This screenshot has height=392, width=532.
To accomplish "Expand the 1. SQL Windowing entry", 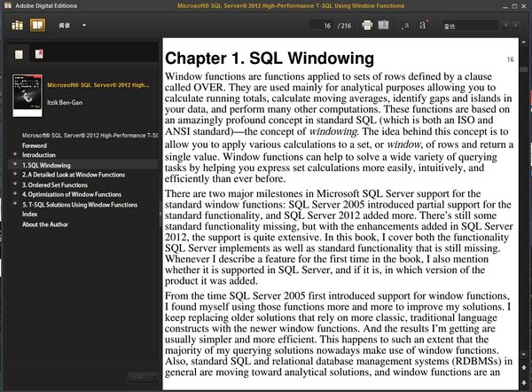I will [x=15, y=164].
